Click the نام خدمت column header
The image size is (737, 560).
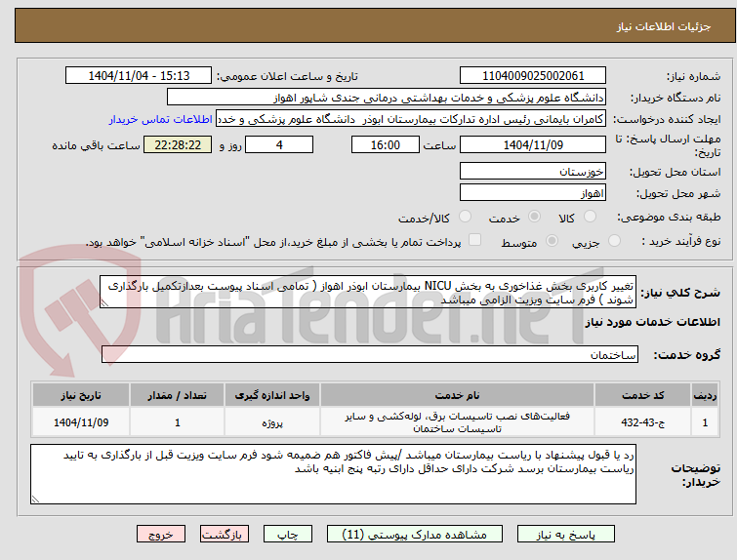coord(457,395)
